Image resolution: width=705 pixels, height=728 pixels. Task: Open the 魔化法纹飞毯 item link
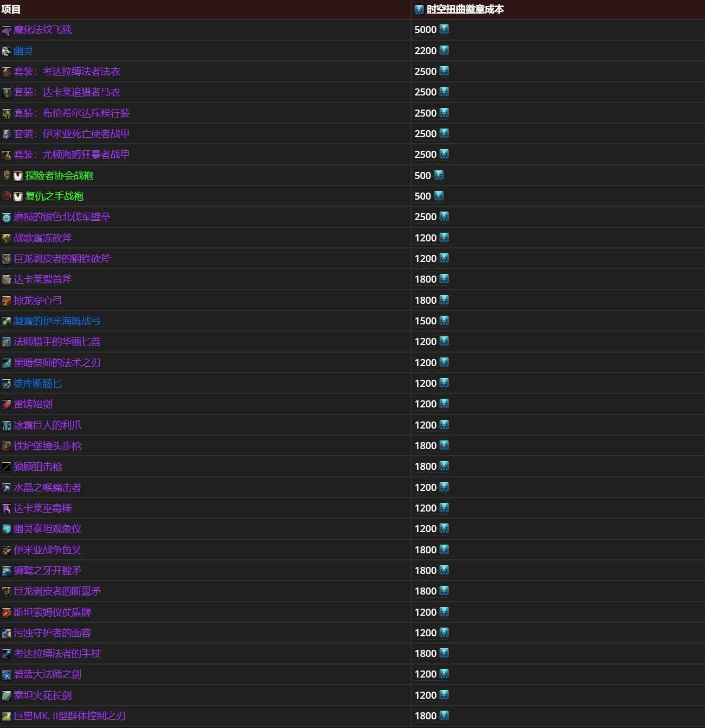tap(43, 30)
